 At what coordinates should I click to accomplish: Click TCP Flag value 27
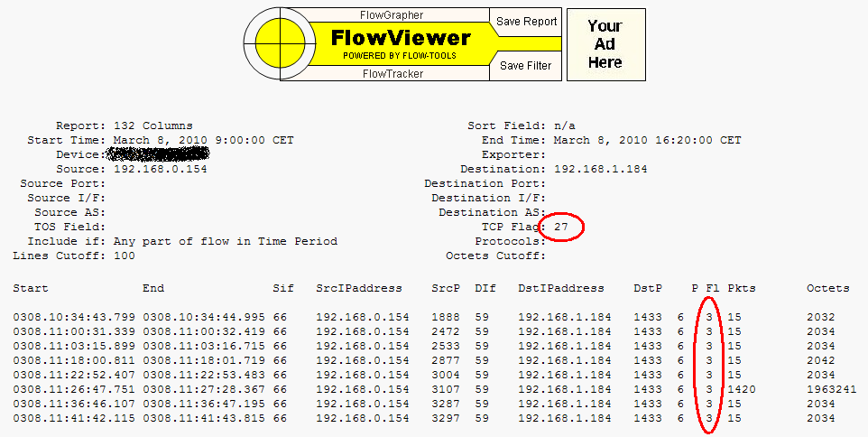pyautogui.click(x=560, y=227)
